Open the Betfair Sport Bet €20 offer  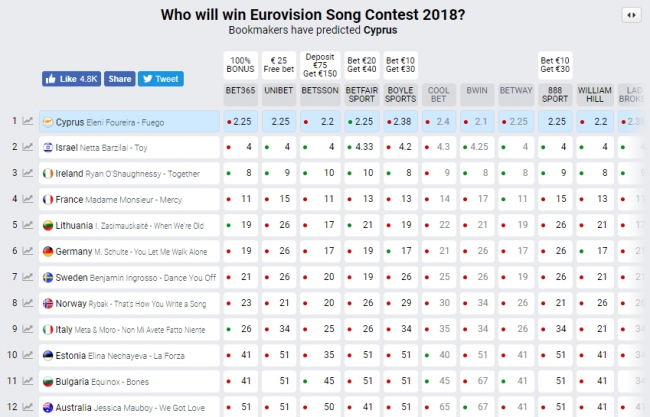(x=361, y=65)
